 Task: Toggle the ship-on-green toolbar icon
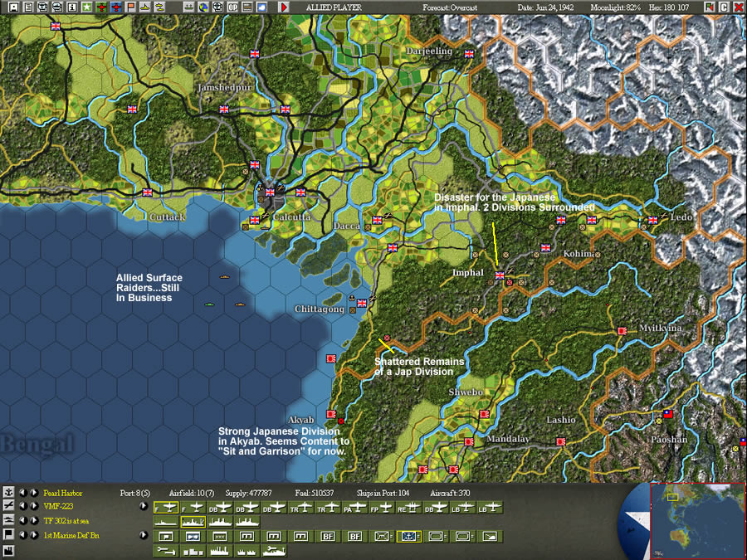pos(188,7)
